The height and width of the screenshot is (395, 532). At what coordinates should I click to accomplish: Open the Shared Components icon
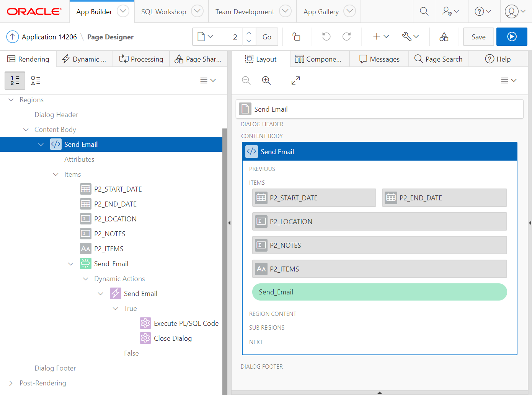tap(444, 37)
